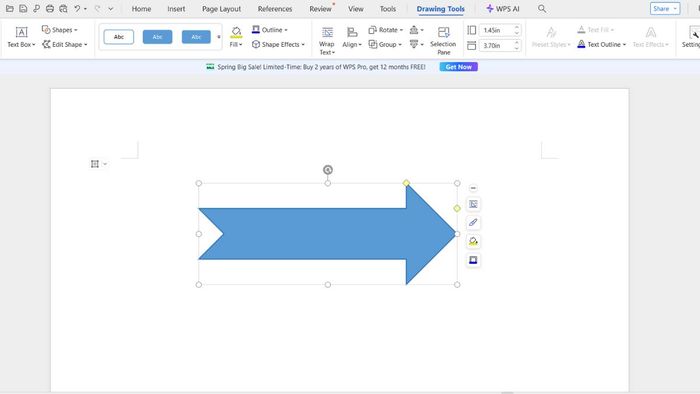Click the floating format brush icon
700x394 pixels.
pos(473,223)
